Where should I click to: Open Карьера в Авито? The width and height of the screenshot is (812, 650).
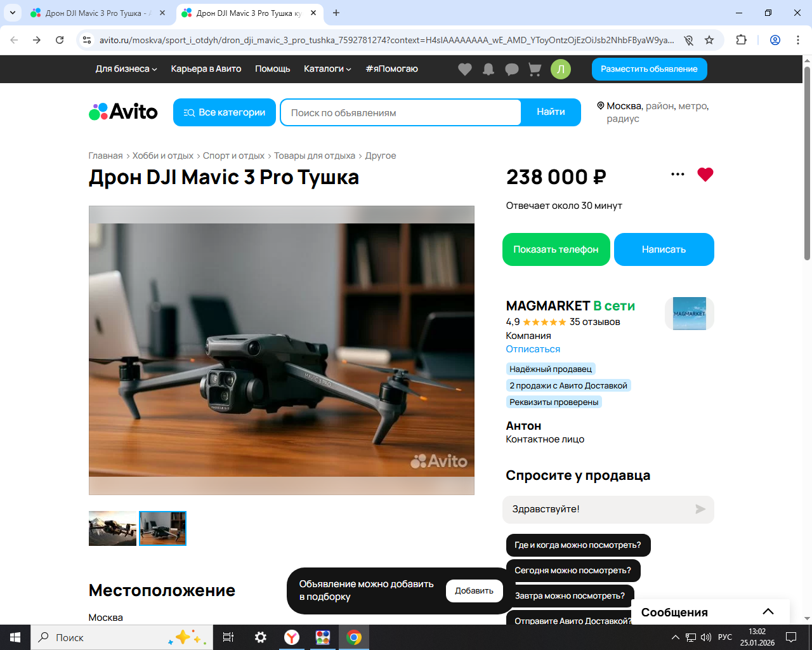click(206, 69)
